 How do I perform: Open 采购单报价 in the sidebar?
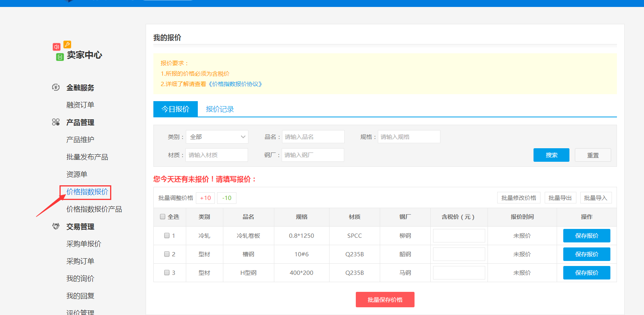[x=84, y=244]
